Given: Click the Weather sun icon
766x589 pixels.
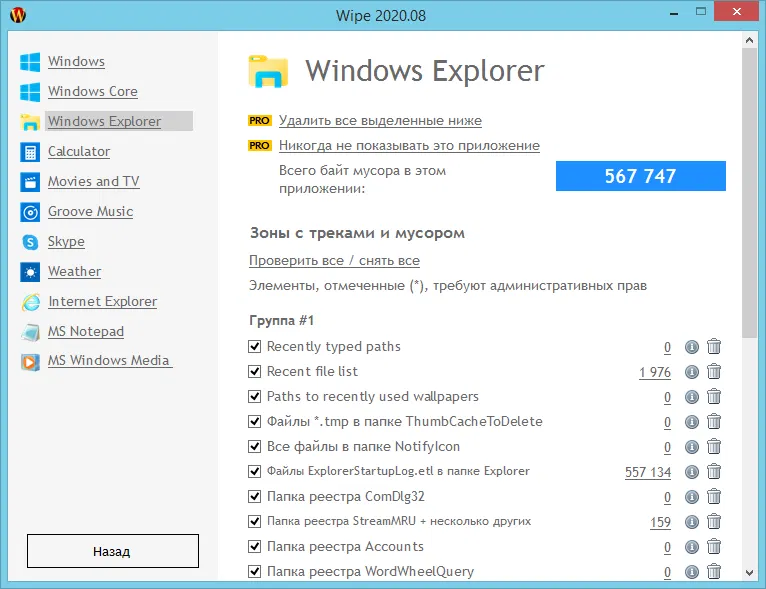Looking at the screenshot, I should tap(30, 272).
